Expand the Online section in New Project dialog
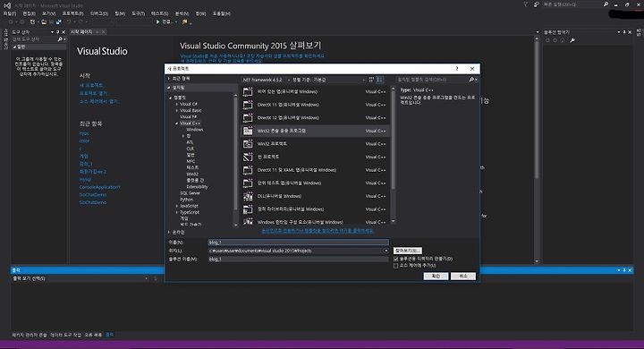 coord(169,233)
